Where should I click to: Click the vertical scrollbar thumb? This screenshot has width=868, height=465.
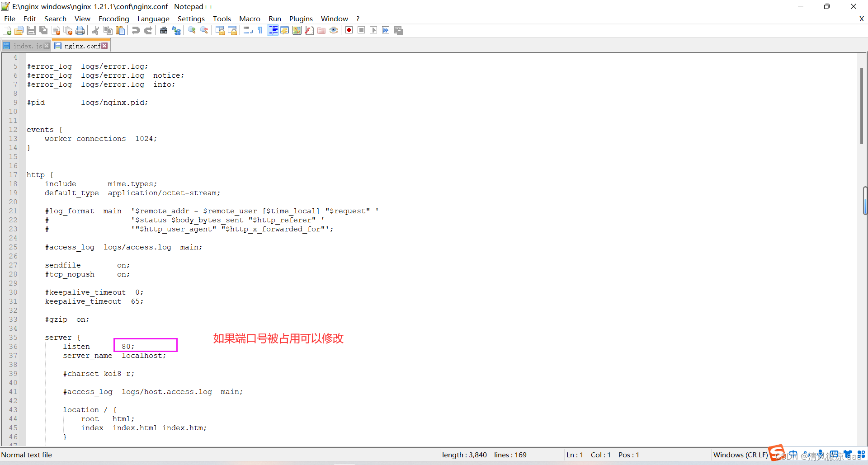click(x=862, y=106)
